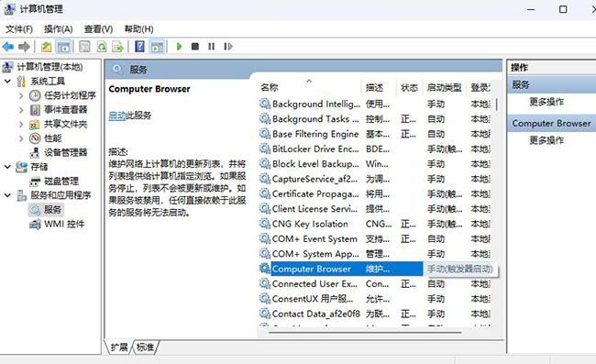
Task: Collapse the 服务和应用程序 tree node
Action: click(x=7, y=195)
